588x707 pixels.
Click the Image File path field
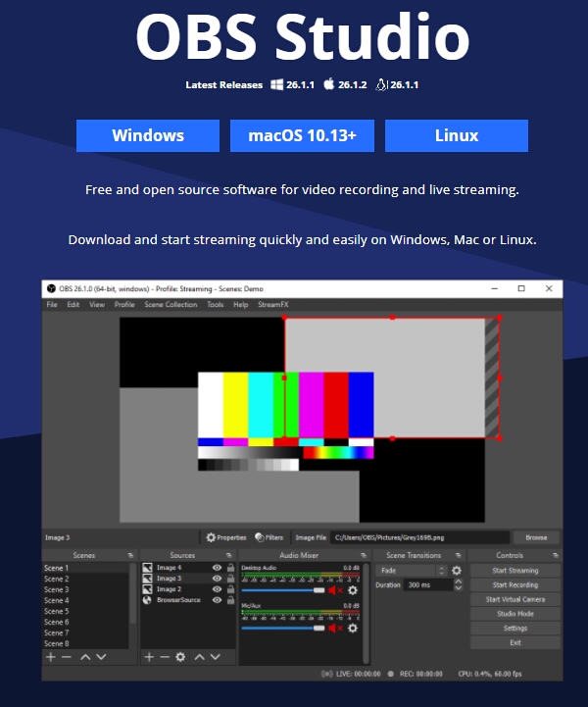click(x=420, y=537)
